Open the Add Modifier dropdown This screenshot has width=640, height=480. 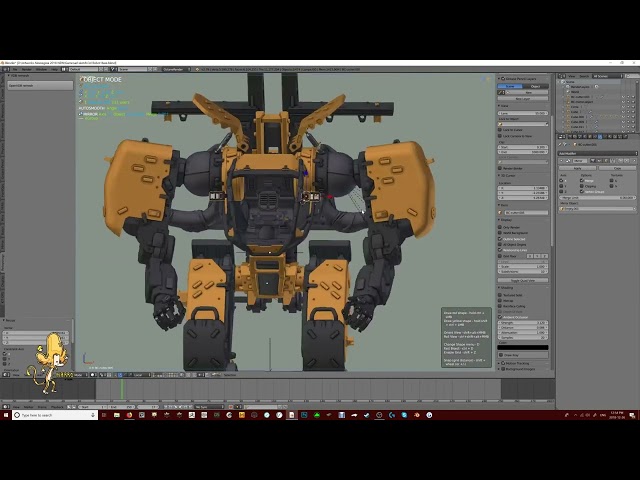click(598, 153)
